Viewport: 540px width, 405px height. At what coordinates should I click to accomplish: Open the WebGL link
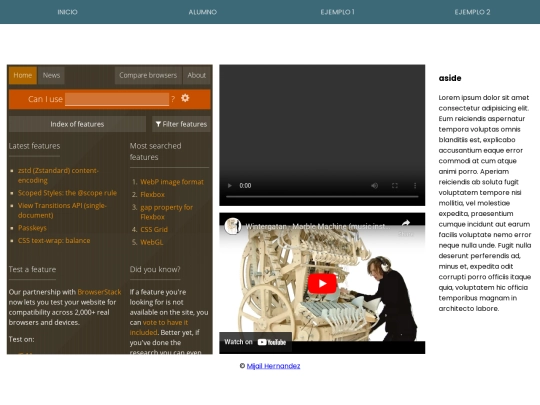(x=152, y=242)
